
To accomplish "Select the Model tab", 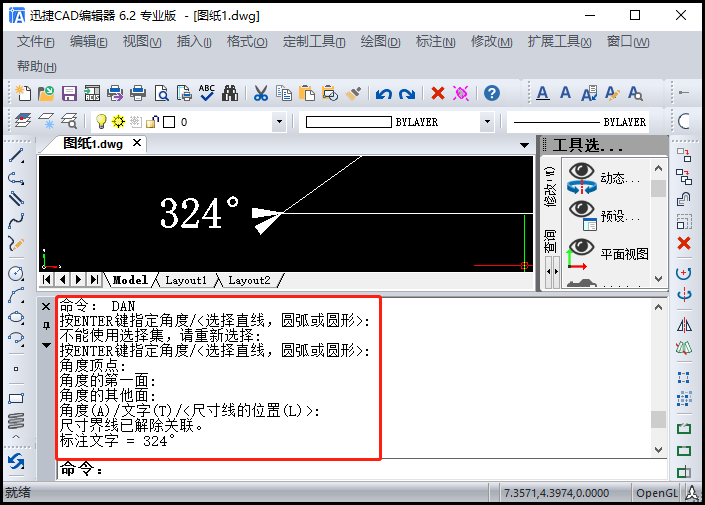I will (130, 280).
